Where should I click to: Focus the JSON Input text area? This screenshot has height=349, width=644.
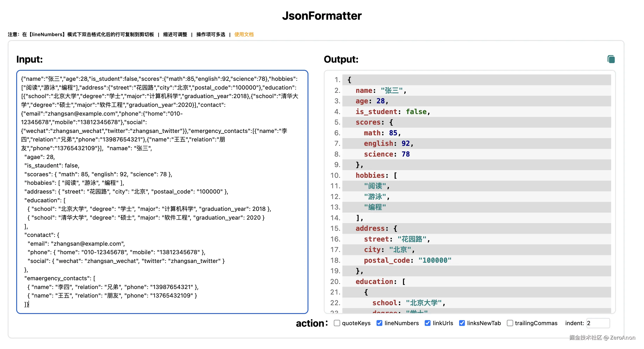coord(162,192)
